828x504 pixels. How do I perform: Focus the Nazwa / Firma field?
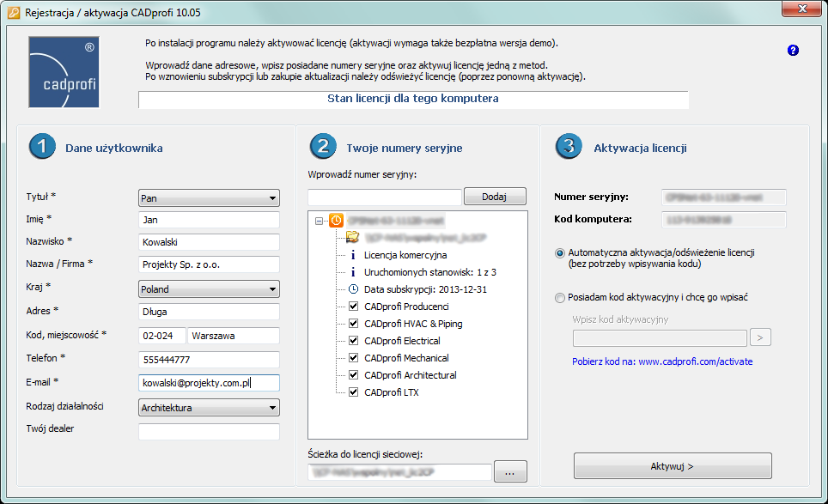209,264
